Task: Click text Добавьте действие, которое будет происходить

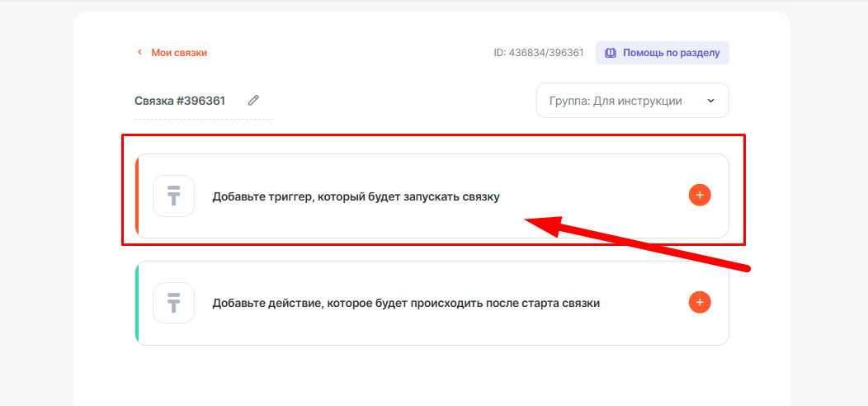Action: point(405,303)
